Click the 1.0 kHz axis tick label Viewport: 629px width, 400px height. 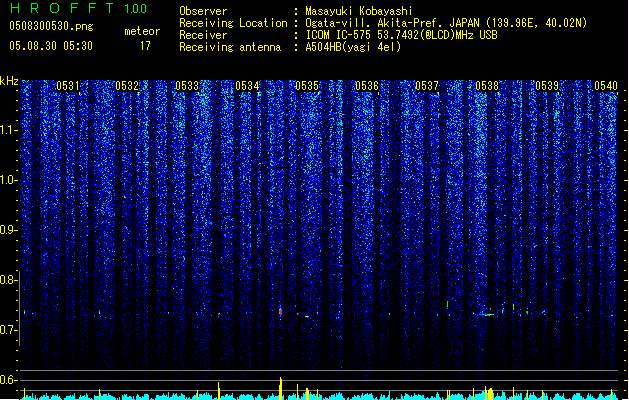click(8, 180)
